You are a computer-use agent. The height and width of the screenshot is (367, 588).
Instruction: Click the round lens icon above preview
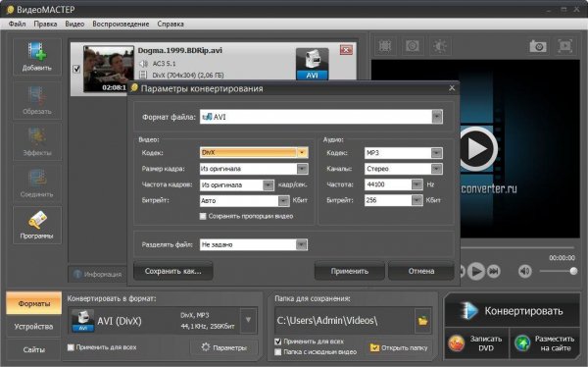[413, 46]
